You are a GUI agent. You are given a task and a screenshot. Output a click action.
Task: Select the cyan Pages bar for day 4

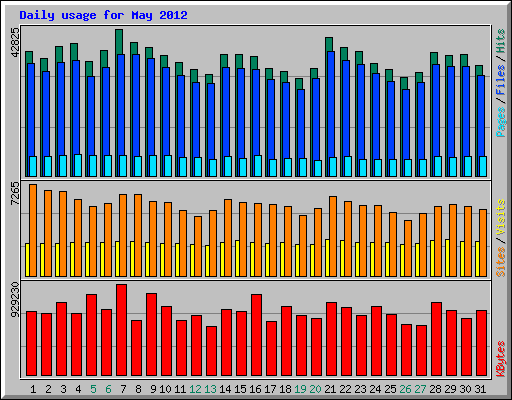[x=78, y=165]
